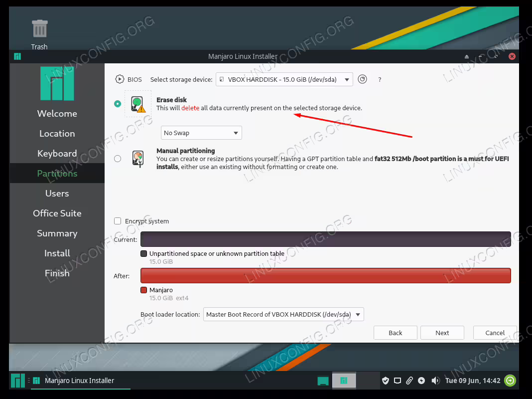The image size is (532, 399).
Task: Click the Next button
Action: [442, 333]
